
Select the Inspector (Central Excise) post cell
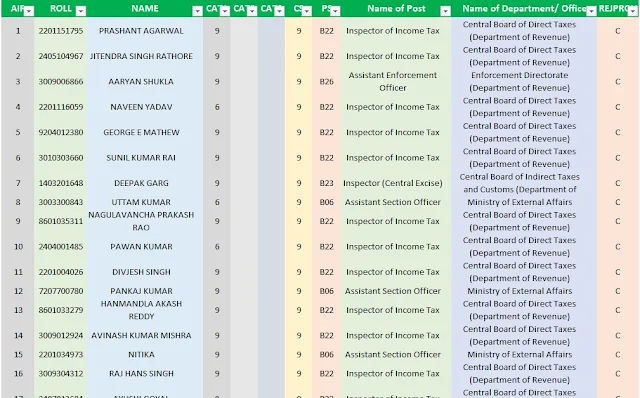pos(393,183)
